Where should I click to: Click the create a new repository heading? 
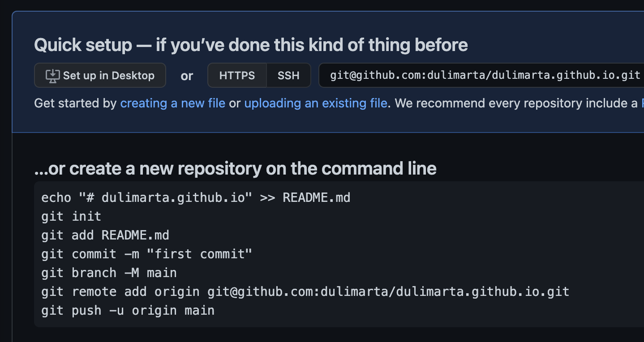pyautogui.click(x=235, y=168)
